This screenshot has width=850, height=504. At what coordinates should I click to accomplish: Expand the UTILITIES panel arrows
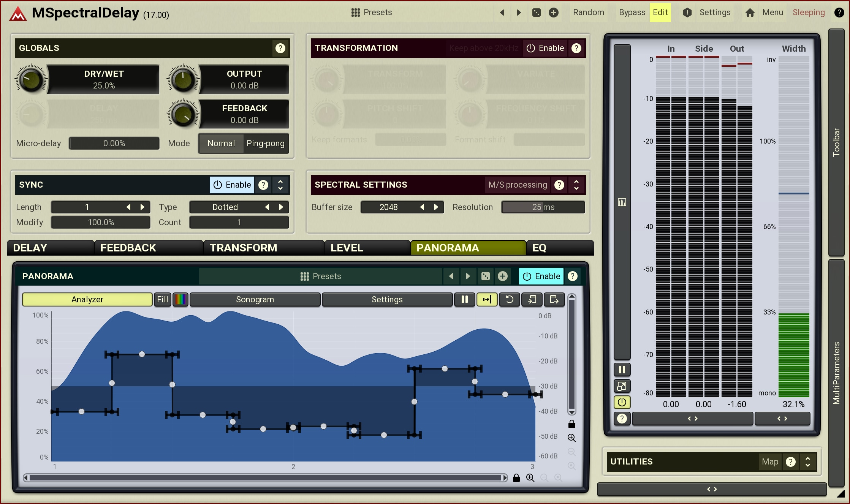tap(808, 462)
